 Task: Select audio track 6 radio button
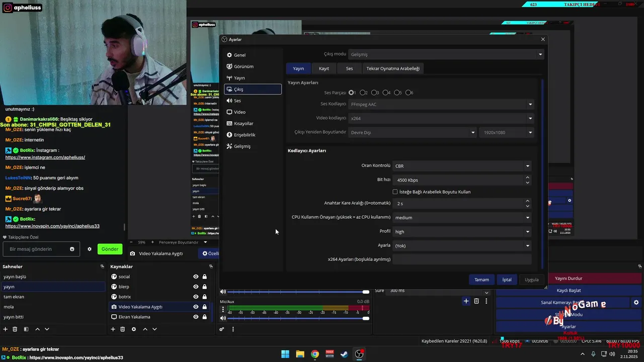(408, 93)
